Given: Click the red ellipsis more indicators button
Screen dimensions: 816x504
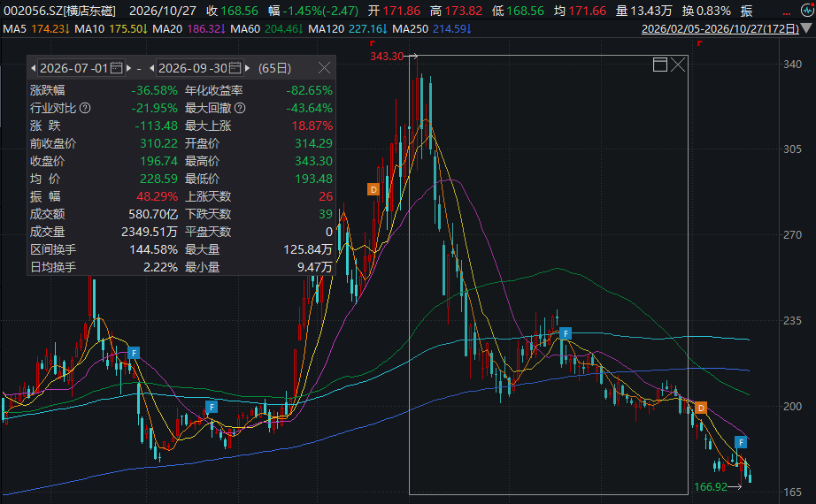Looking at the screenshot, I should pos(787,12).
